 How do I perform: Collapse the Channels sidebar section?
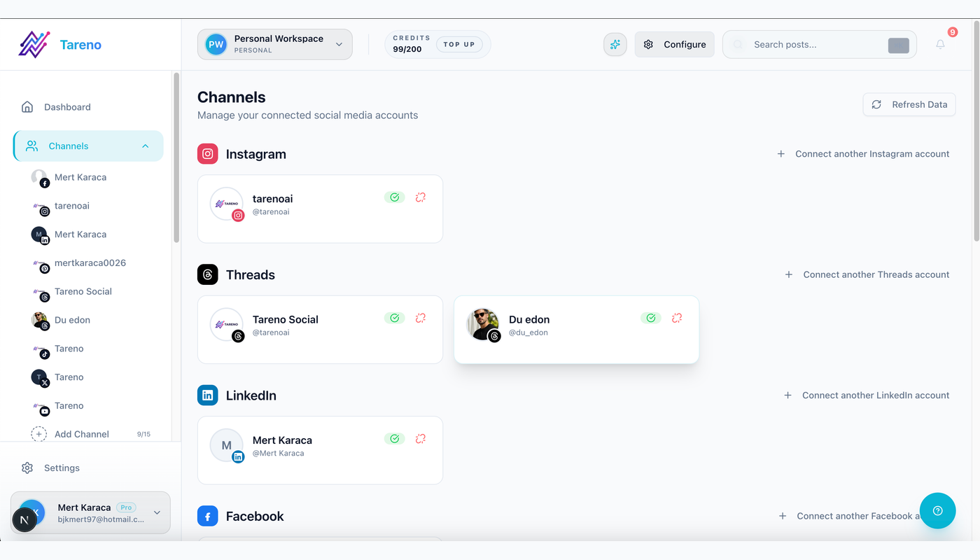click(x=146, y=146)
